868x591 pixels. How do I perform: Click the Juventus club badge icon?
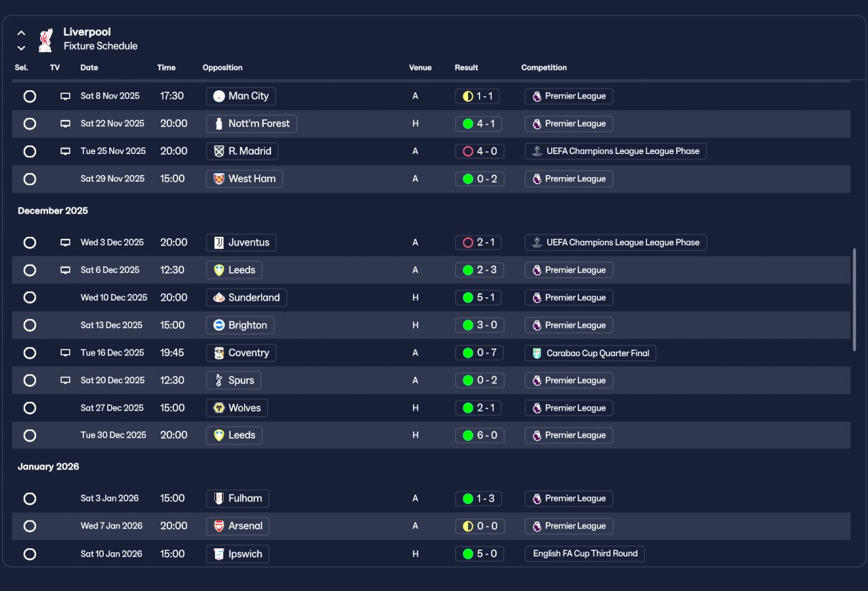[219, 242]
